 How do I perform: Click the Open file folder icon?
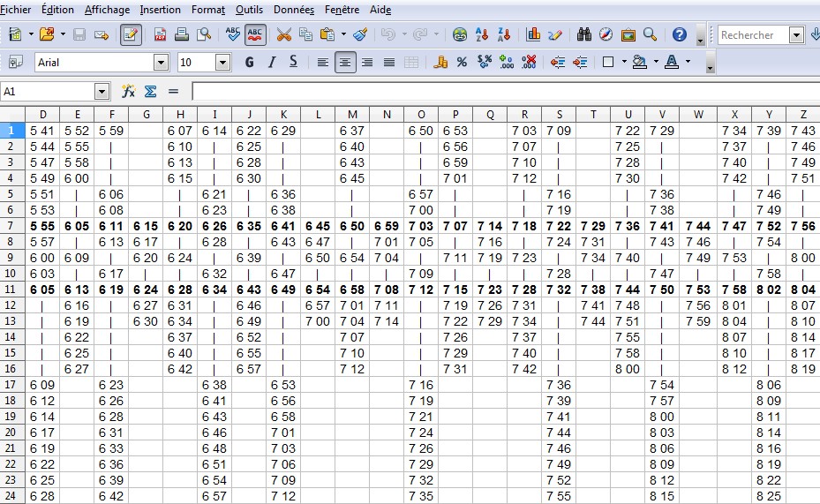coord(47,35)
